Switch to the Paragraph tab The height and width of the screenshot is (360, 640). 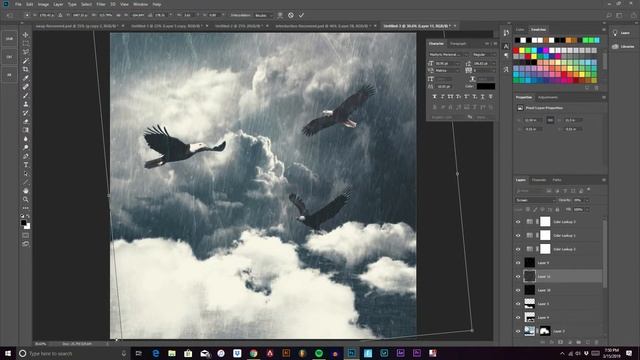coord(458,44)
